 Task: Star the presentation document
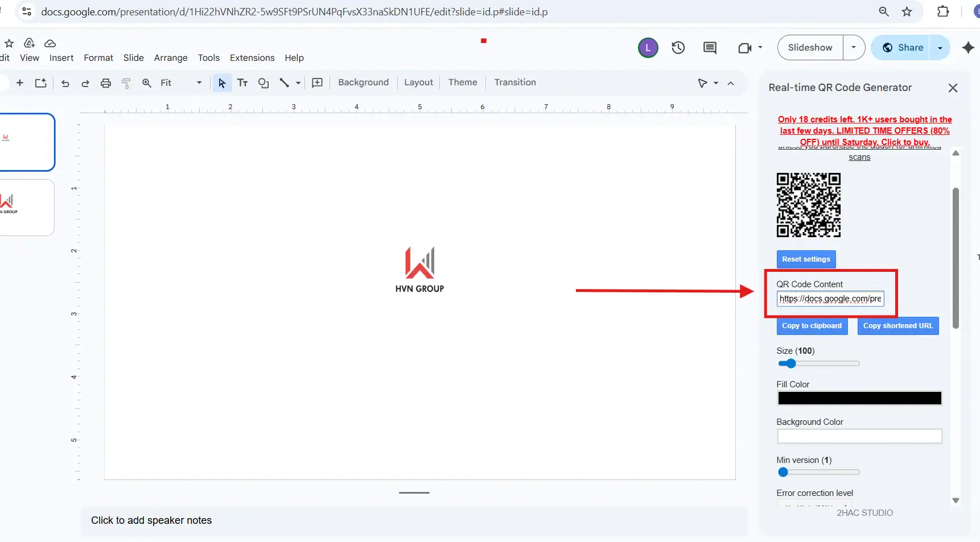(x=9, y=43)
